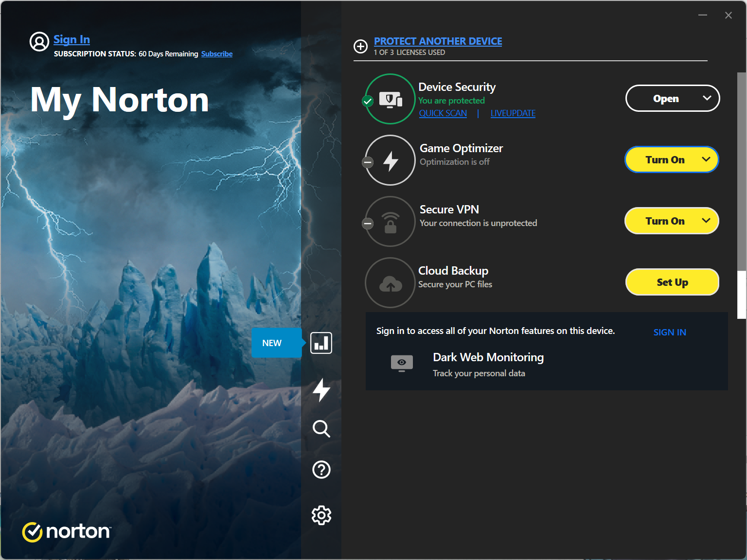Expand the Secure VPN Turn On dropdown arrow

tap(706, 221)
